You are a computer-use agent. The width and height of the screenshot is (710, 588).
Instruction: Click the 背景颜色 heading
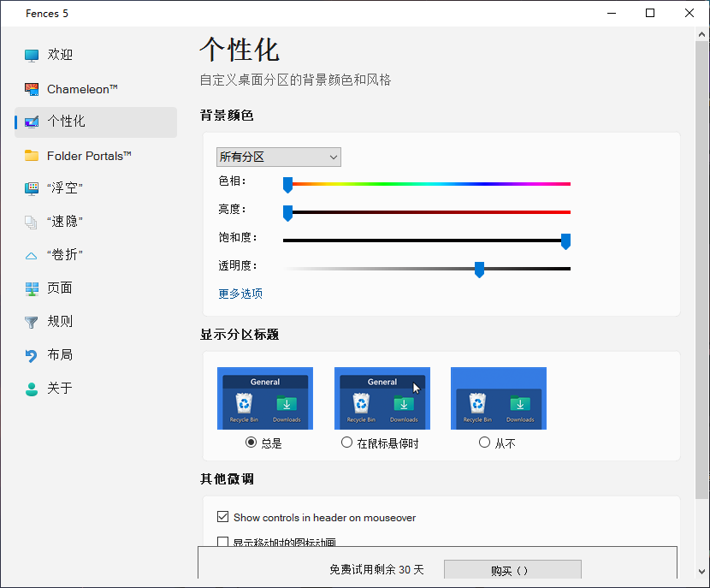point(227,116)
